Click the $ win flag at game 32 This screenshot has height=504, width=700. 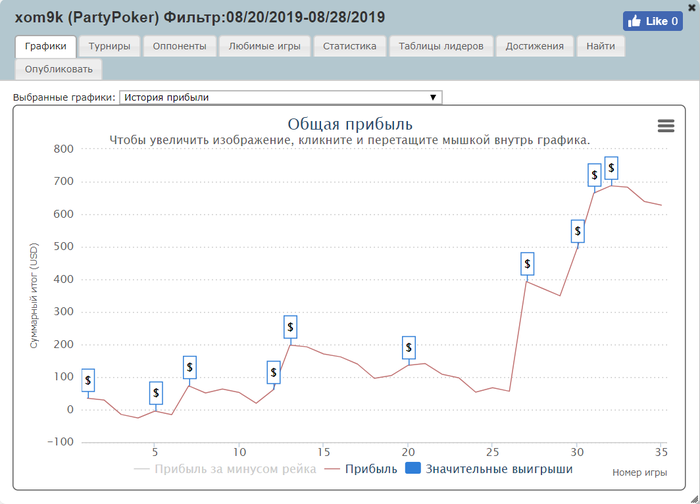611,168
